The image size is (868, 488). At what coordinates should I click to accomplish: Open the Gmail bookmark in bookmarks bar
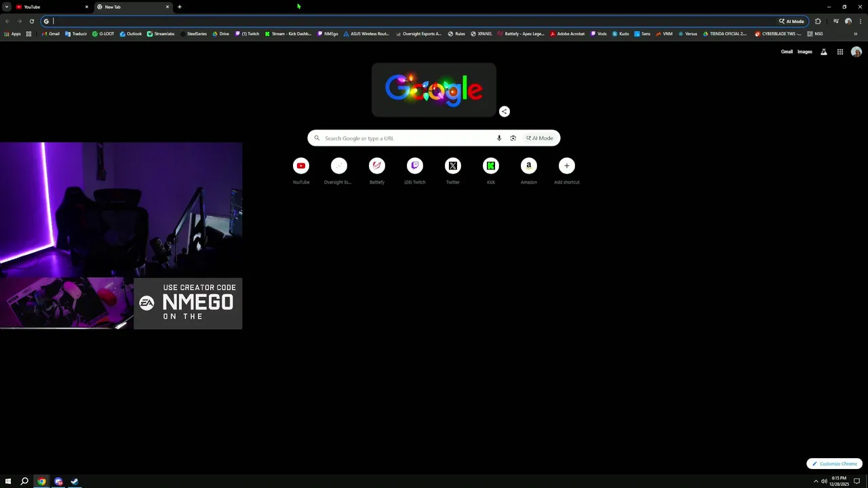click(x=51, y=33)
